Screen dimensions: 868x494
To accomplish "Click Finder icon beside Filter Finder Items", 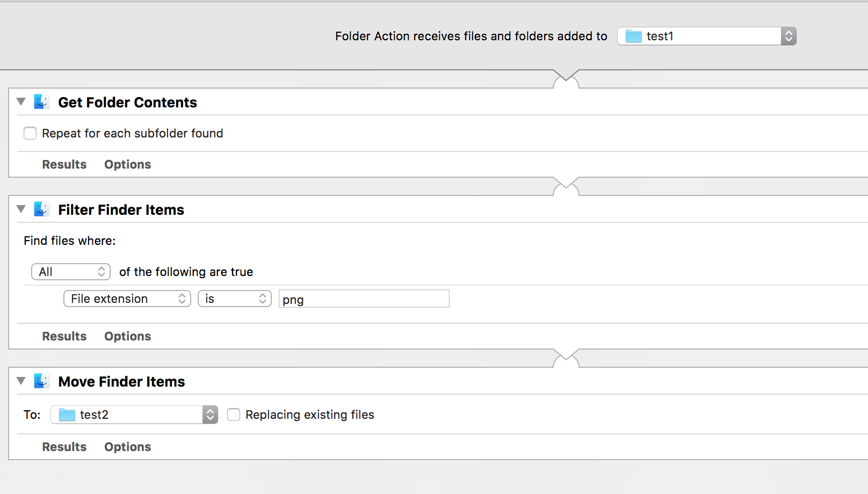I will [x=41, y=209].
